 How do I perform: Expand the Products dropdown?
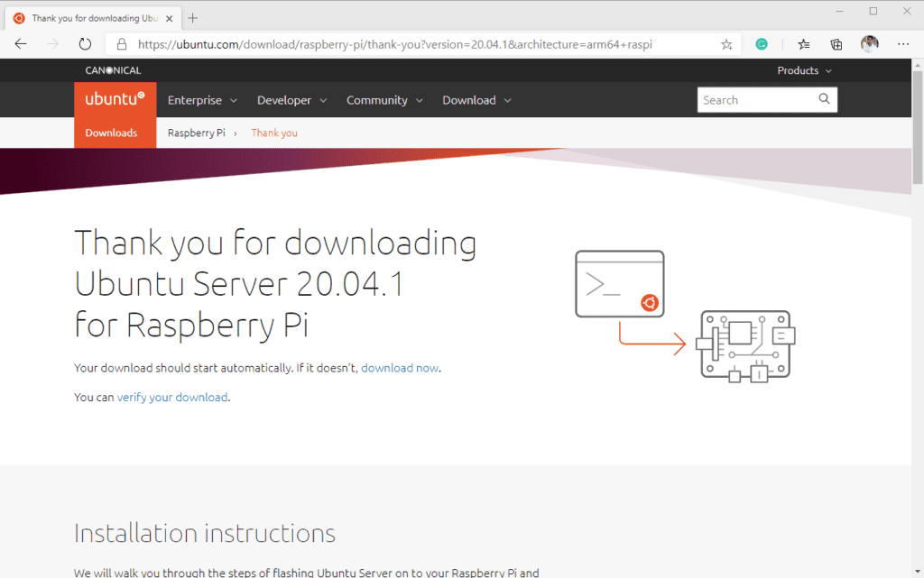804,70
